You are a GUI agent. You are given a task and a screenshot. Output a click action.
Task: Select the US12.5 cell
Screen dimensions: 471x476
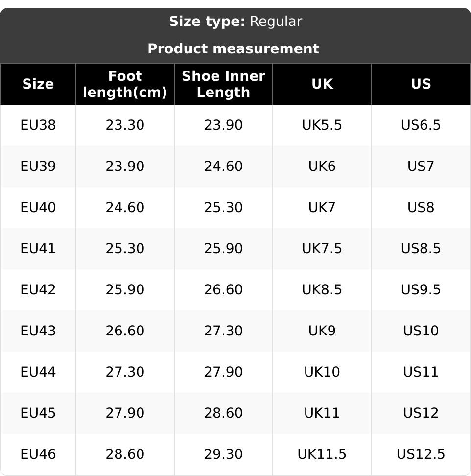[x=421, y=454]
